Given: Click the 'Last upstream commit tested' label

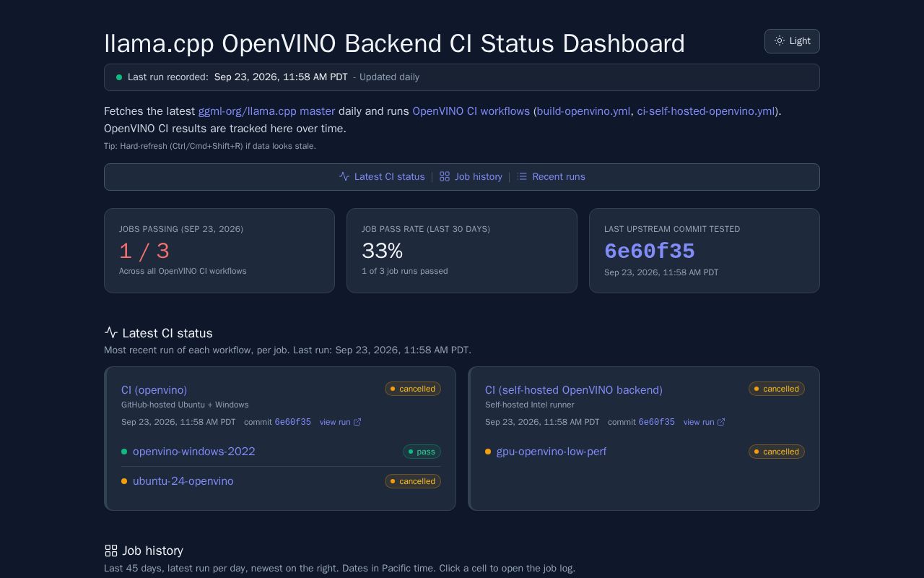Looking at the screenshot, I should 672,229.
